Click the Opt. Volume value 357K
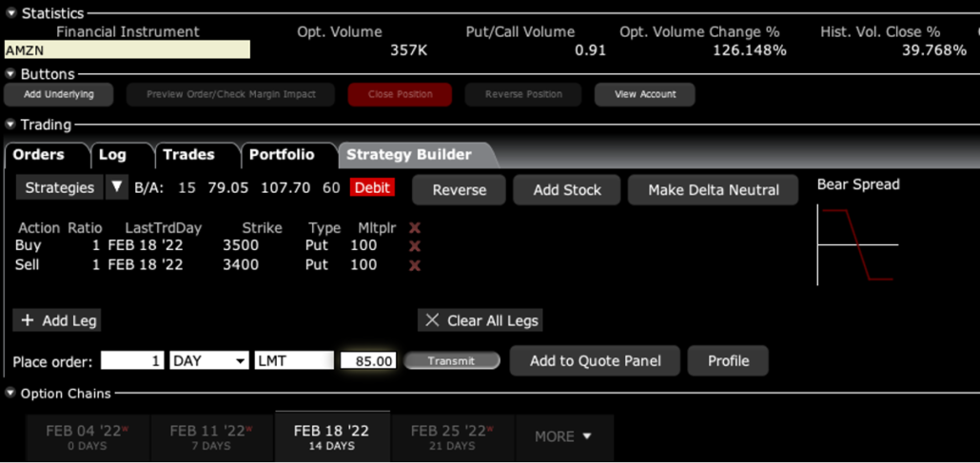Viewport: 980px width, 463px height. pyautogui.click(x=409, y=50)
